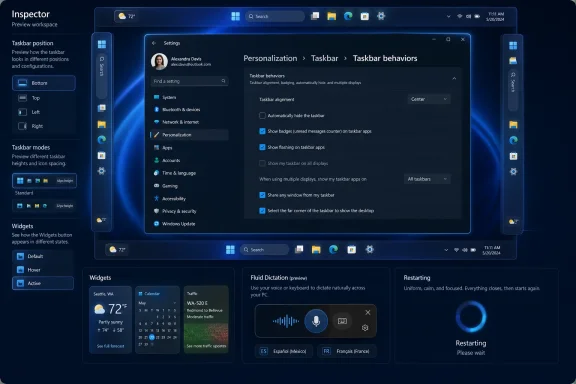Open Fluid Dictation settings gear
The height and width of the screenshot is (384, 576).
click(365, 327)
